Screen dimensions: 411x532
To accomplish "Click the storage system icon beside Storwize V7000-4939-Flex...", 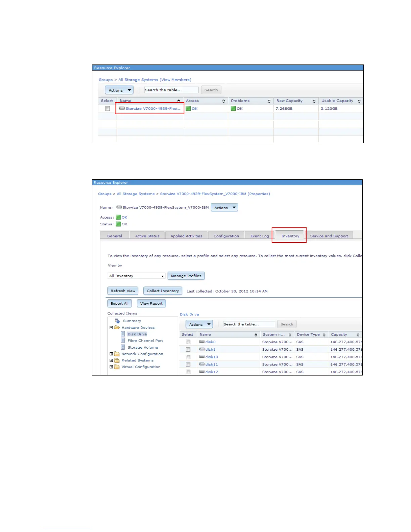I will (x=122, y=108).
